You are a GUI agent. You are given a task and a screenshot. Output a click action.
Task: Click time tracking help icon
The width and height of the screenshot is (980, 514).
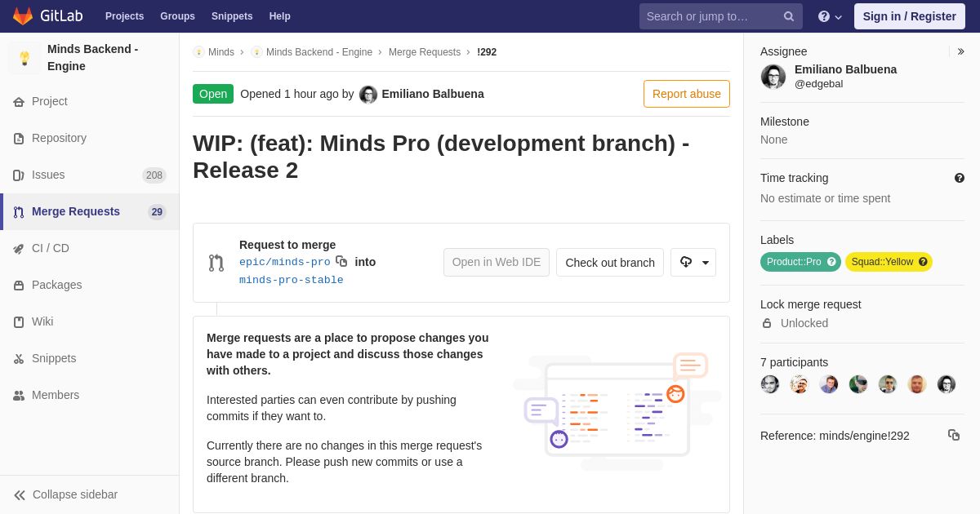tap(960, 178)
